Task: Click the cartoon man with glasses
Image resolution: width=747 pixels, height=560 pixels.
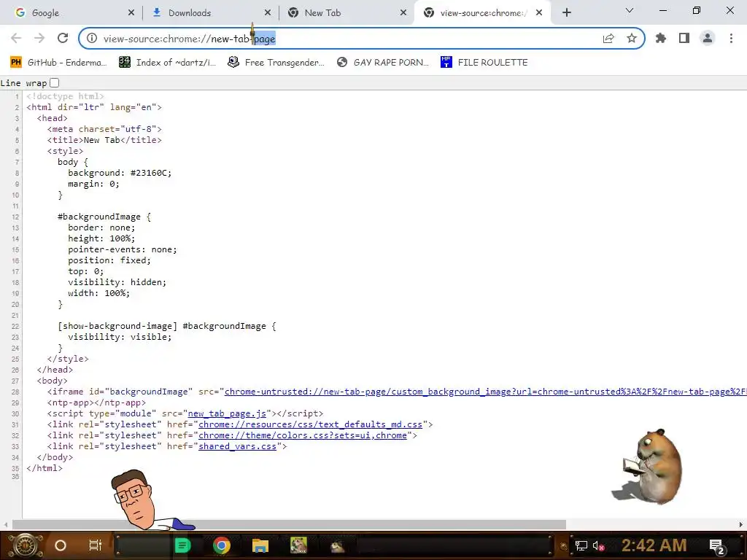Action: coord(139,500)
